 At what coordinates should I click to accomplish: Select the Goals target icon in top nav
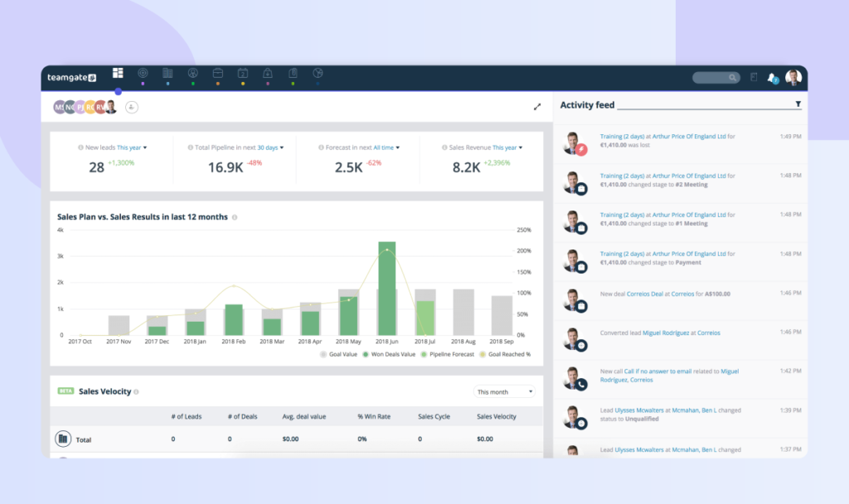pos(143,73)
